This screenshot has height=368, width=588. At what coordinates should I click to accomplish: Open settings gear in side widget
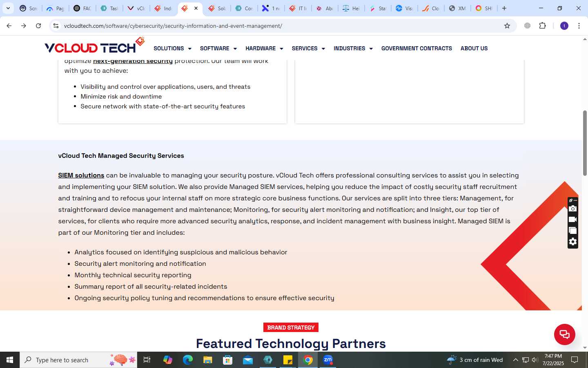pos(573,242)
